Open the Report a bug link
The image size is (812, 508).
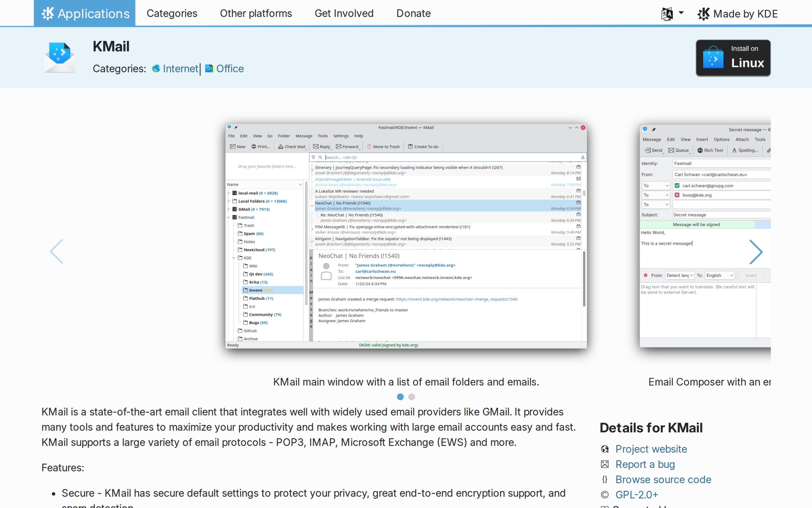(645, 464)
